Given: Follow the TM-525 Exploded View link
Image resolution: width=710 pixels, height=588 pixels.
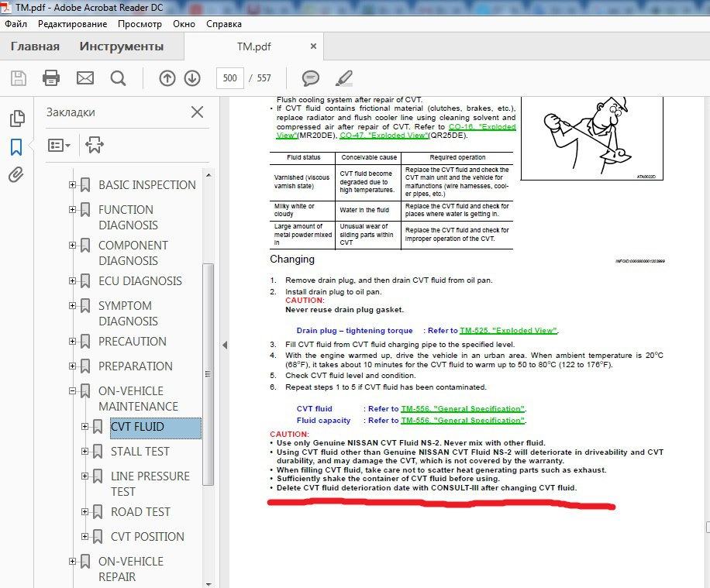Looking at the screenshot, I should tap(508, 331).
